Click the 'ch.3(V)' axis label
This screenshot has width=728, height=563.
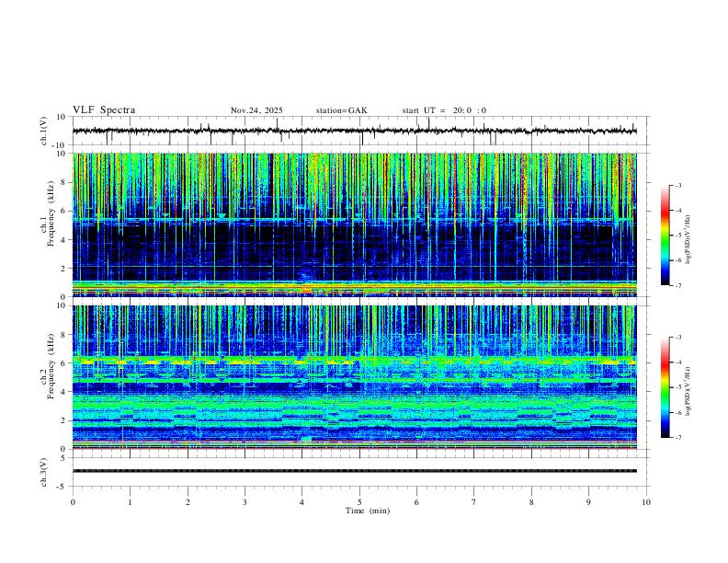[44, 473]
